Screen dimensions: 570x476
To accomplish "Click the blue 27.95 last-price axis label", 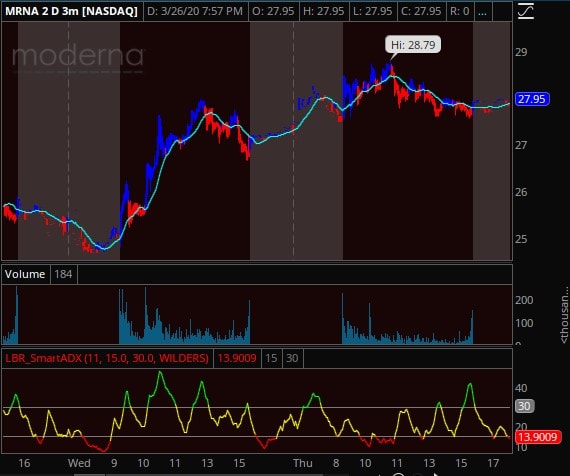I will pos(532,99).
